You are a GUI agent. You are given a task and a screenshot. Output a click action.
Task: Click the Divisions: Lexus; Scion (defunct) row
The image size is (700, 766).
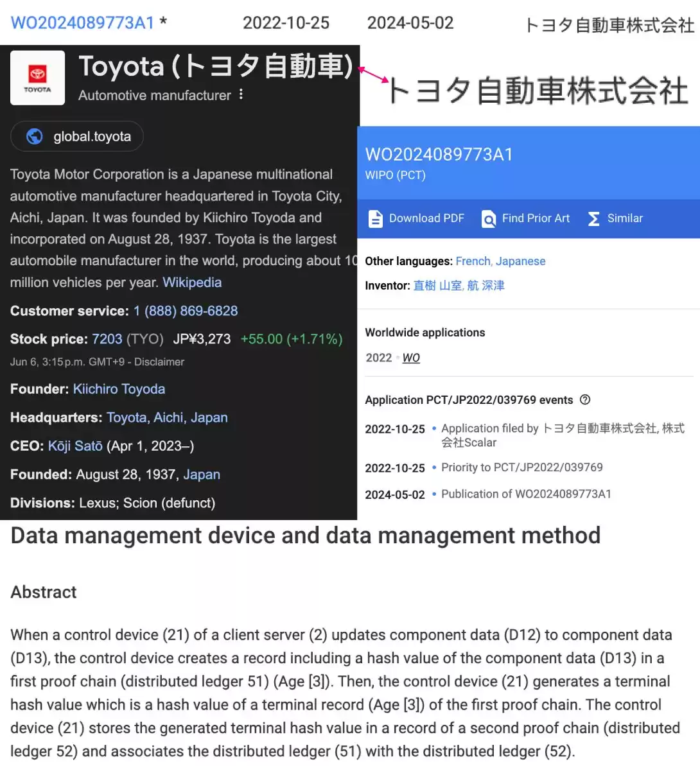pos(113,503)
